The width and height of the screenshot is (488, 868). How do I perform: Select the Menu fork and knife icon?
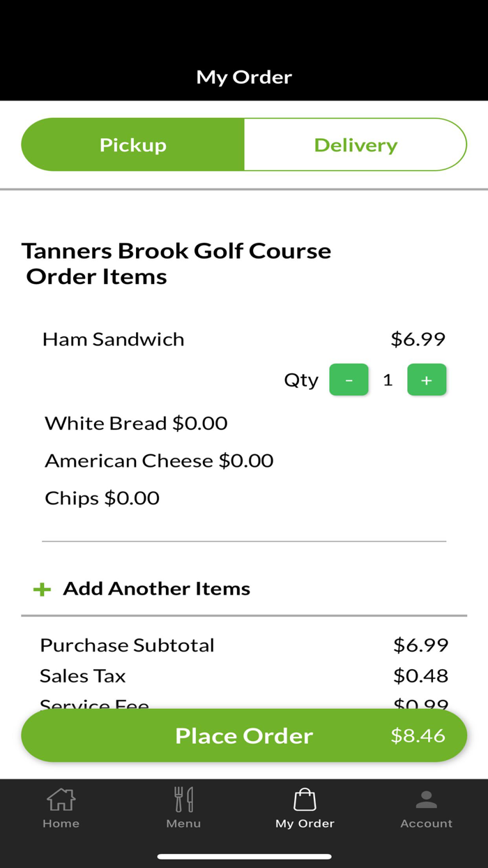click(183, 798)
